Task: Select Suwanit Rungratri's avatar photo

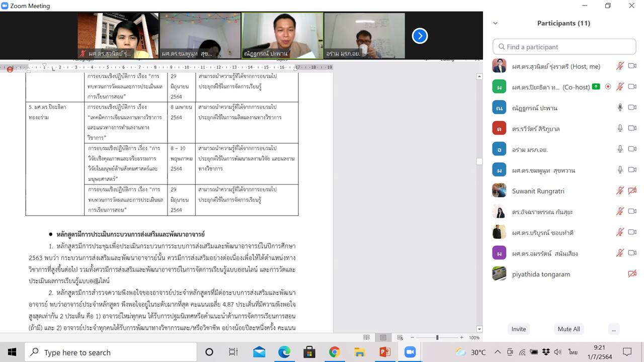Action: pyautogui.click(x=499, y=191)
